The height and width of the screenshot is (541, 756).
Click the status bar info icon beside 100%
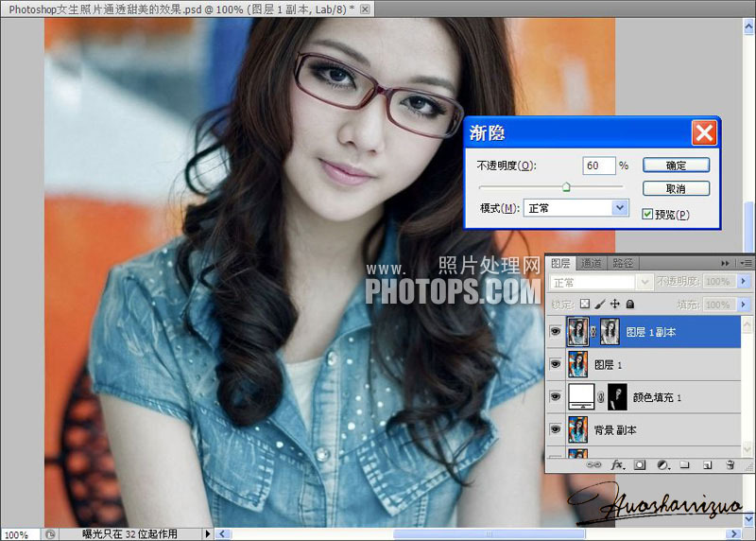coord(50,534)
